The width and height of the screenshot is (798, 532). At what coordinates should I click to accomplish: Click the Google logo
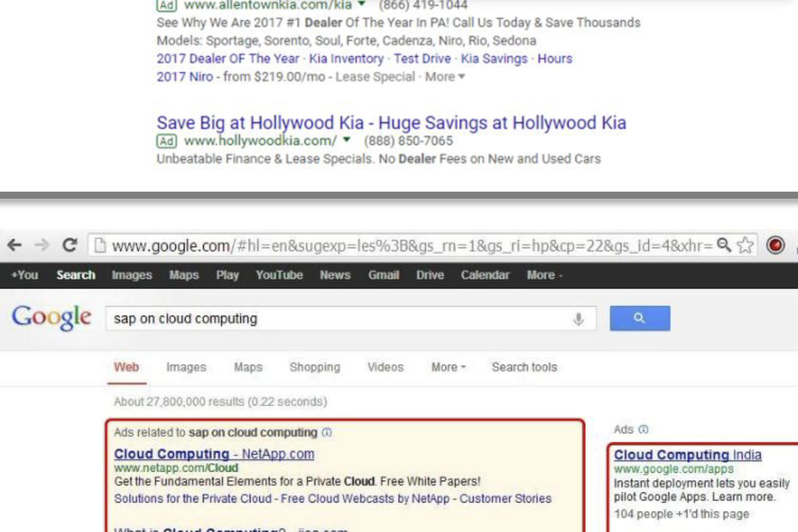click(x=51, y=317)
